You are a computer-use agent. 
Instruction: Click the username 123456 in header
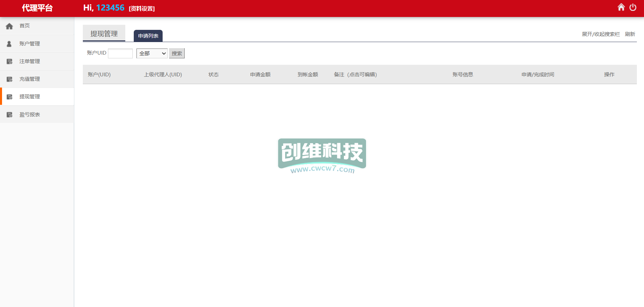pos(110,8)
